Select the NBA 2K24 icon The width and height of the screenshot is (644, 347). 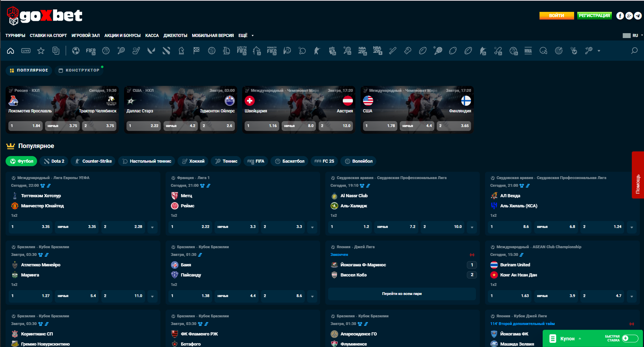pyautogui.click(x=362, y=51)
